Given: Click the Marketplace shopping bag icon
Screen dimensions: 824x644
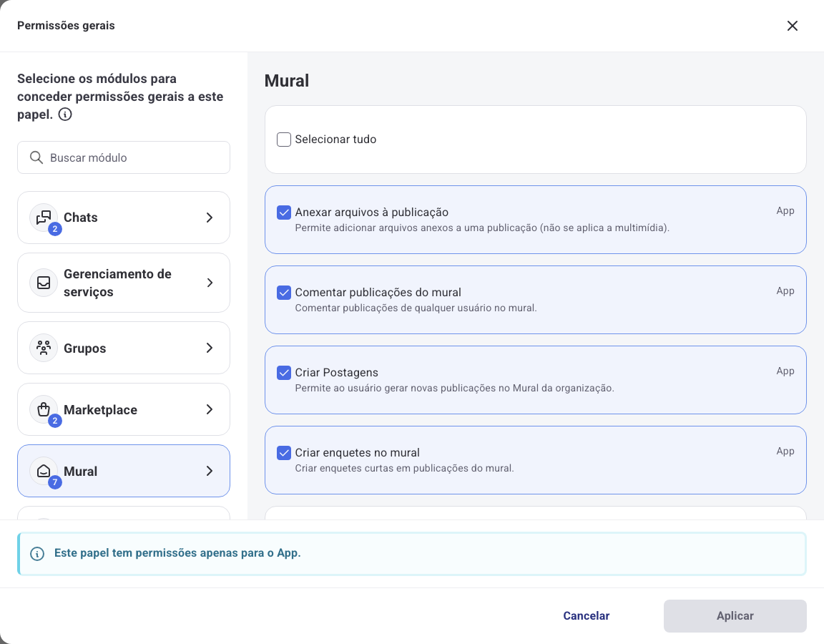Looking at the screenshot, I should point(44,409).
